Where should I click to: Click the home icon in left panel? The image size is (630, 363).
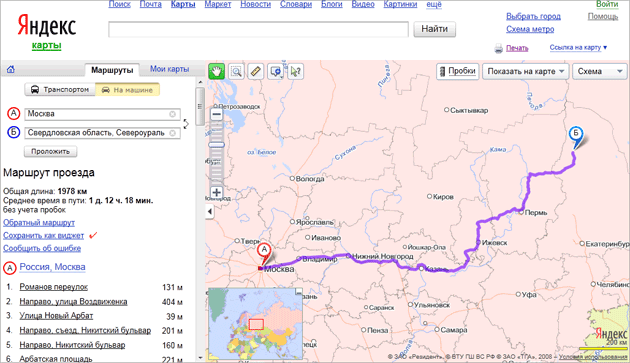[10, 70]
